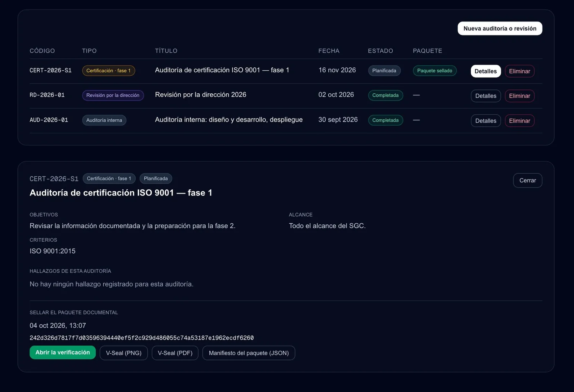The height and width of the screenshot is (392, 574).
Task: Click the date 16 nov 2026
Action: point(337,70)
